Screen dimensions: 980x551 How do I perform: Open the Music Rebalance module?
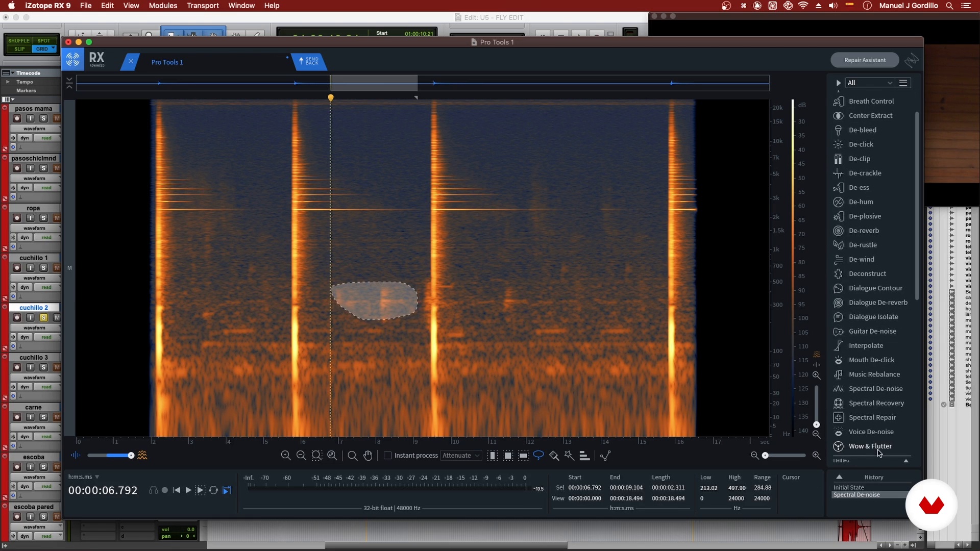874,374
